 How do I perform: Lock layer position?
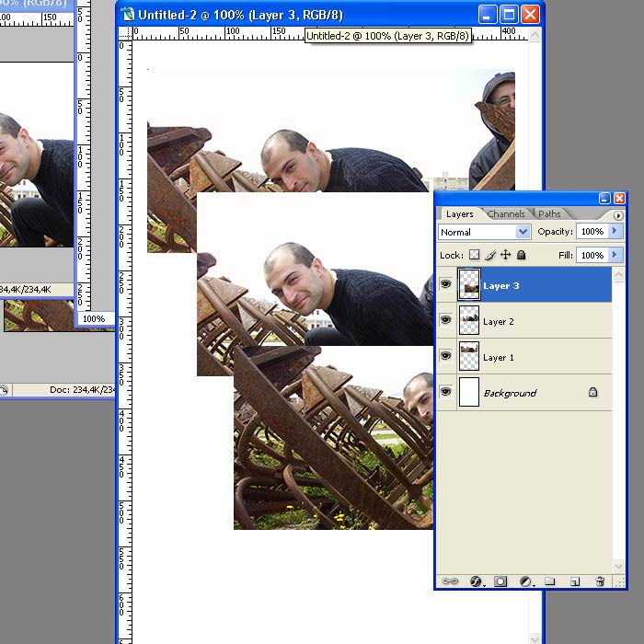pos(506,255)
